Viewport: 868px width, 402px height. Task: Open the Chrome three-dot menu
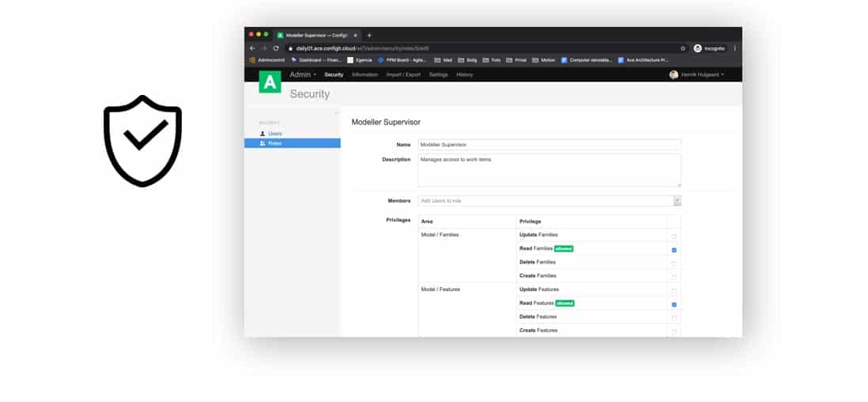pyautogui.click(x=734, y=48)
